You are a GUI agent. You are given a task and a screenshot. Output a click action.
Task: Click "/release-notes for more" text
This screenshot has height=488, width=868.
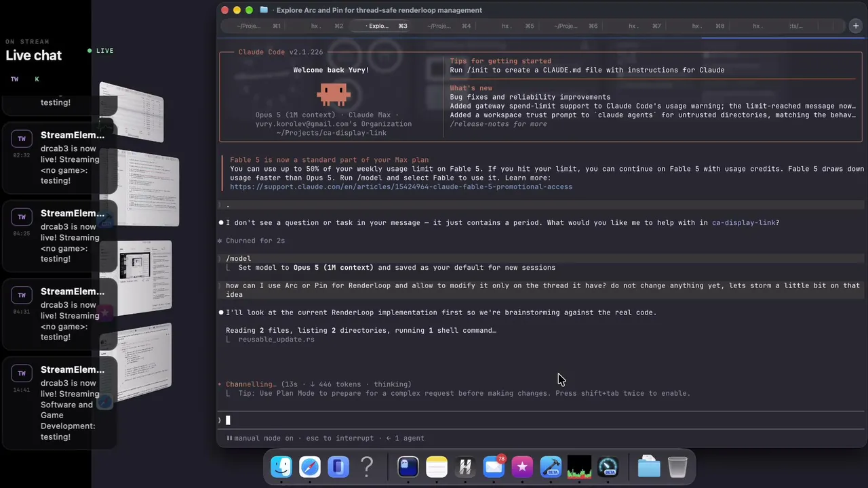[x=498, y=124]
